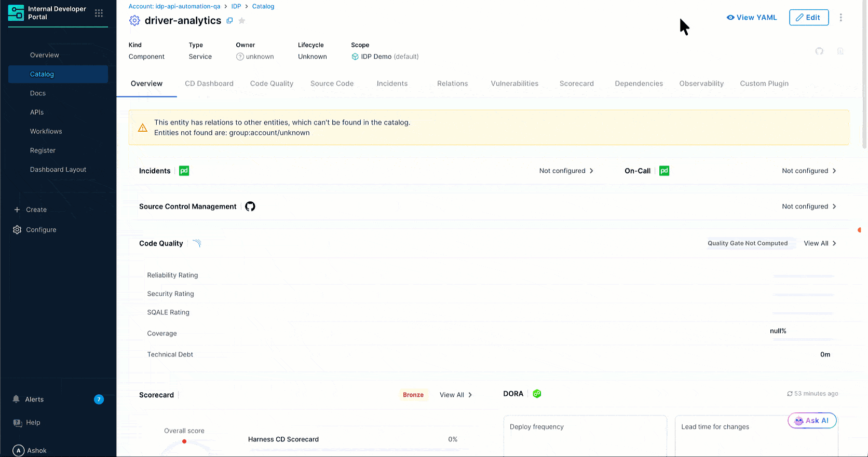868x457 pixels.
Task: Click the Internal Developer Portal logo
Action: click(16, 13)
